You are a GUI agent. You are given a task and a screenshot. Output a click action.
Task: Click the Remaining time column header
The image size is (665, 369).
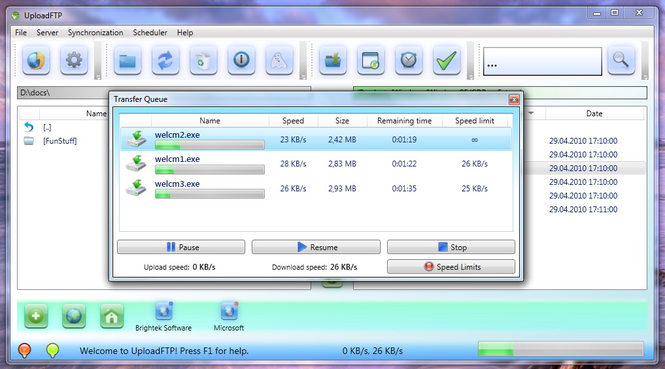coord(404,120)
